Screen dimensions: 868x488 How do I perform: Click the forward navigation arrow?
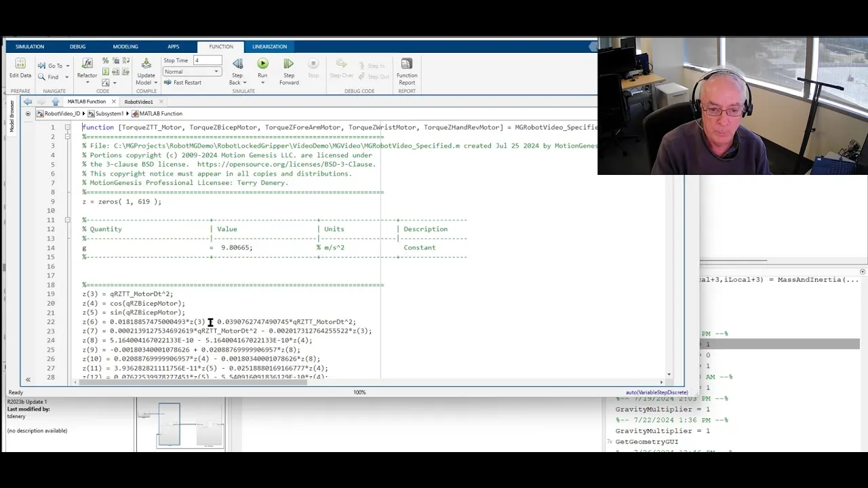click(41, 102)
